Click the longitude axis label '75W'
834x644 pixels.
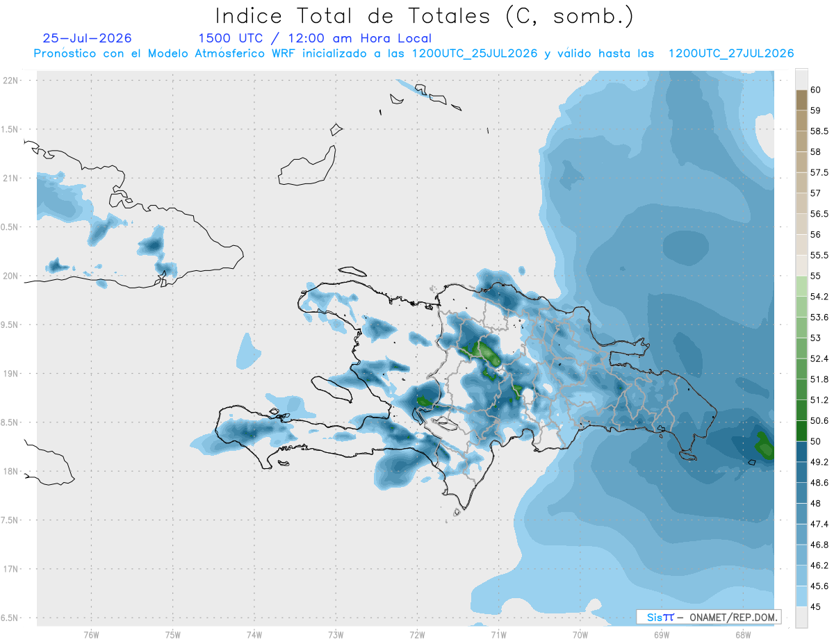(x=173, y=636)
